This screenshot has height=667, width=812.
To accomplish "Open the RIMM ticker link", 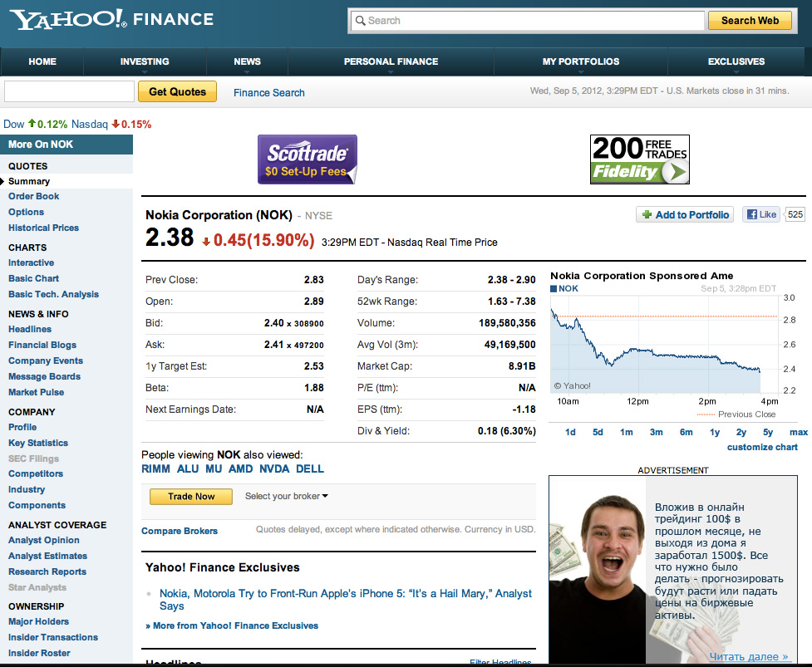I will click(x=155, y=468).
